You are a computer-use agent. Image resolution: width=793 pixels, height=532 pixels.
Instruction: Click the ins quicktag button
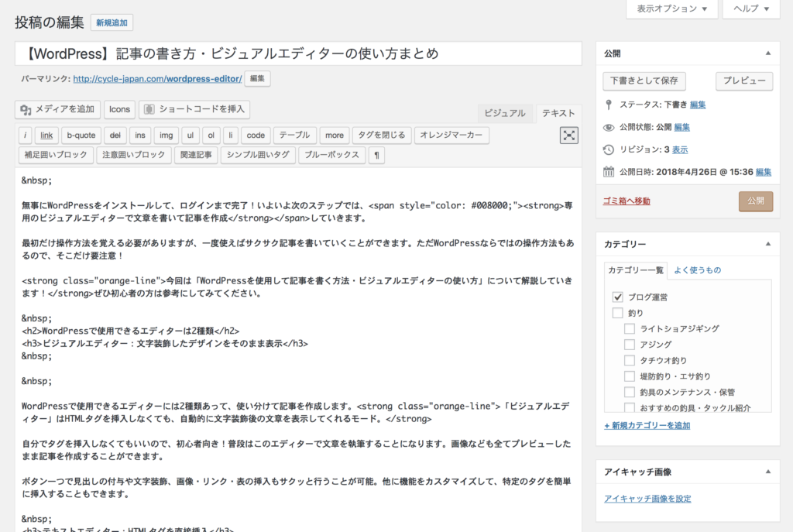[x=140, y=136]
